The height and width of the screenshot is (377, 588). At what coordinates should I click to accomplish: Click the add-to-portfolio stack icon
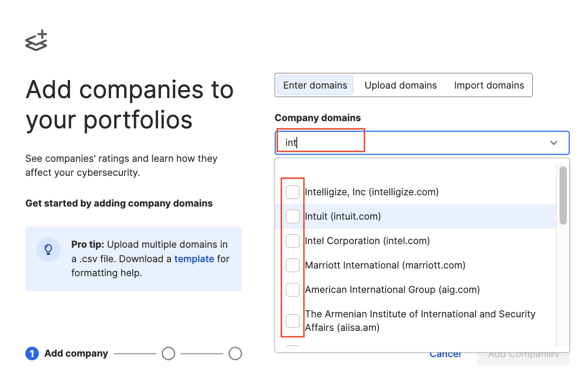tap(37, 41)
